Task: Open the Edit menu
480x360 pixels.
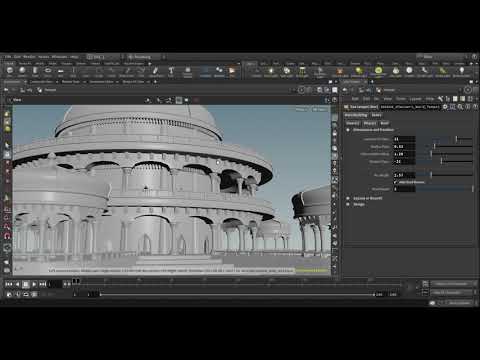Action: pos(17,57)
